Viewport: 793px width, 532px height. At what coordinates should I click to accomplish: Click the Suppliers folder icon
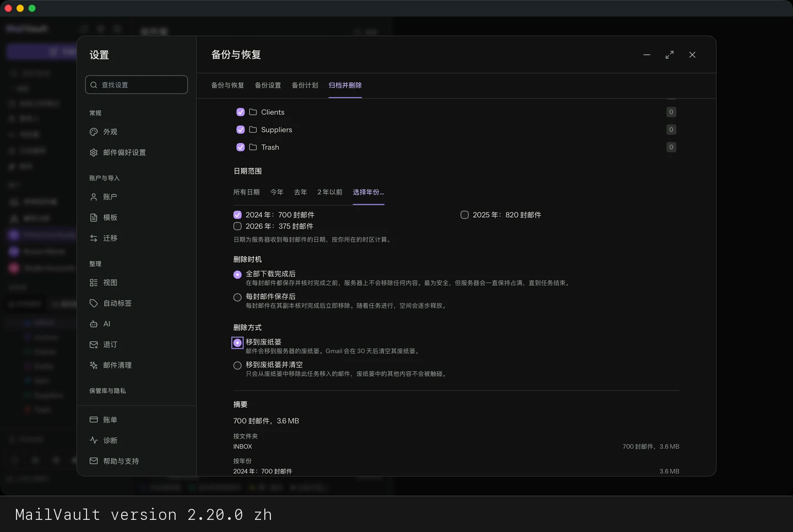tap(253, 130)
